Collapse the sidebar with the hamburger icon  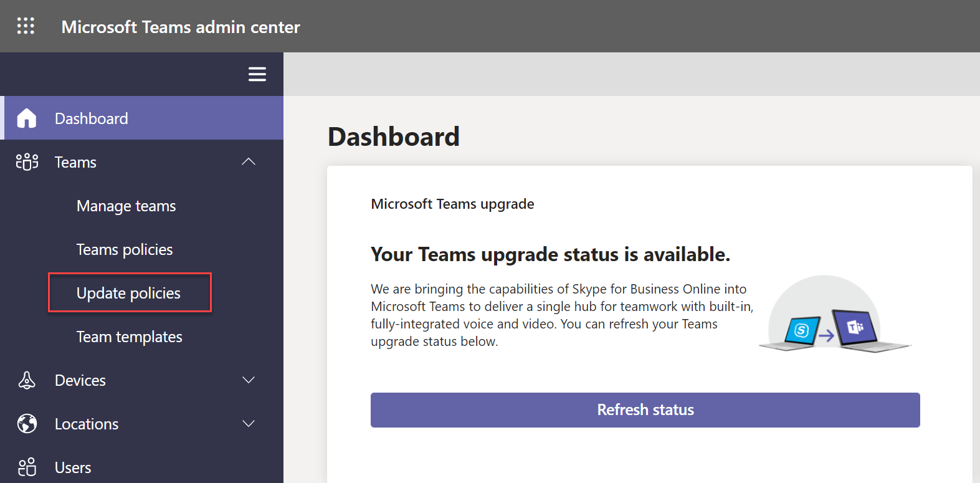[257, 74]
